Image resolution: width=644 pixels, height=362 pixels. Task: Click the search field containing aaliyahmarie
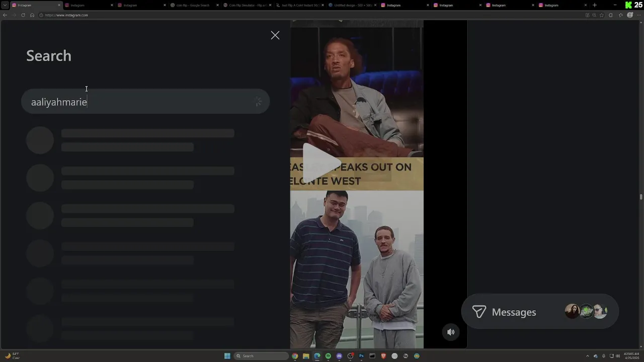(x=145, y=102)
